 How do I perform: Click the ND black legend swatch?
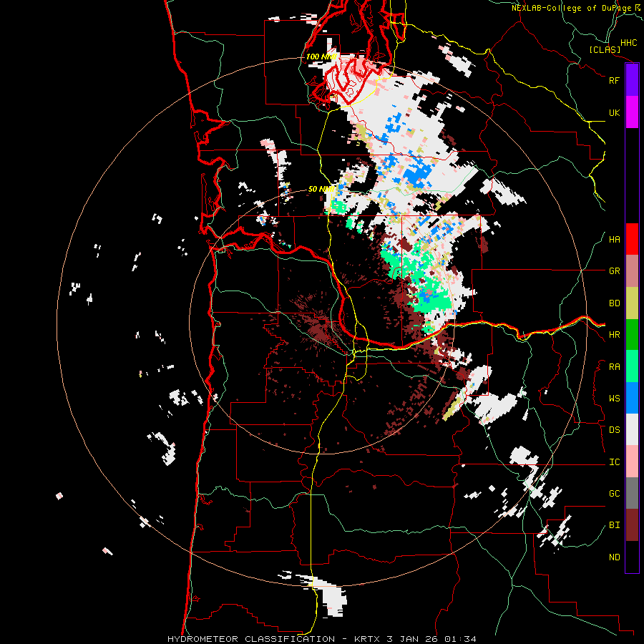(x=632, y=557)
